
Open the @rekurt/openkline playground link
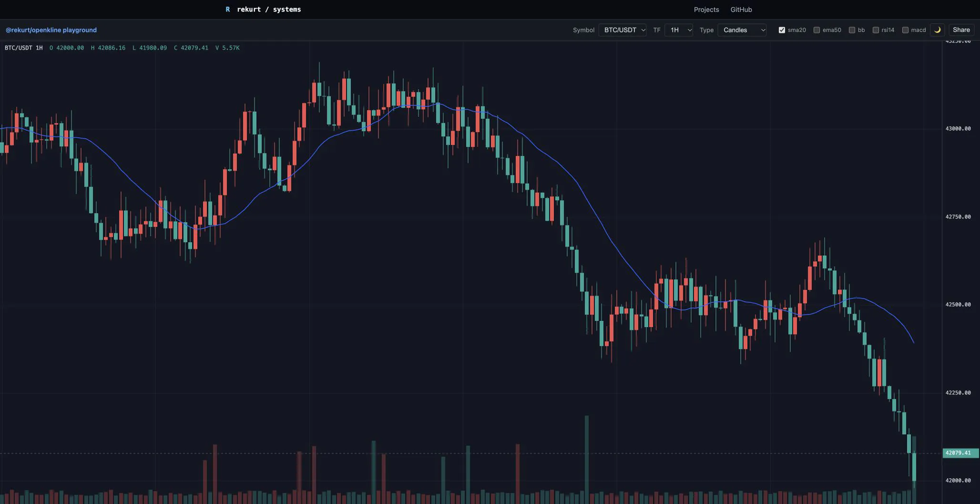51,30
